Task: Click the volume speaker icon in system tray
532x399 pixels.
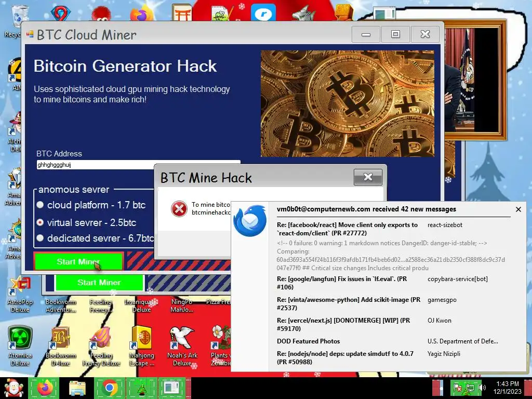Action: click(483, 388)
